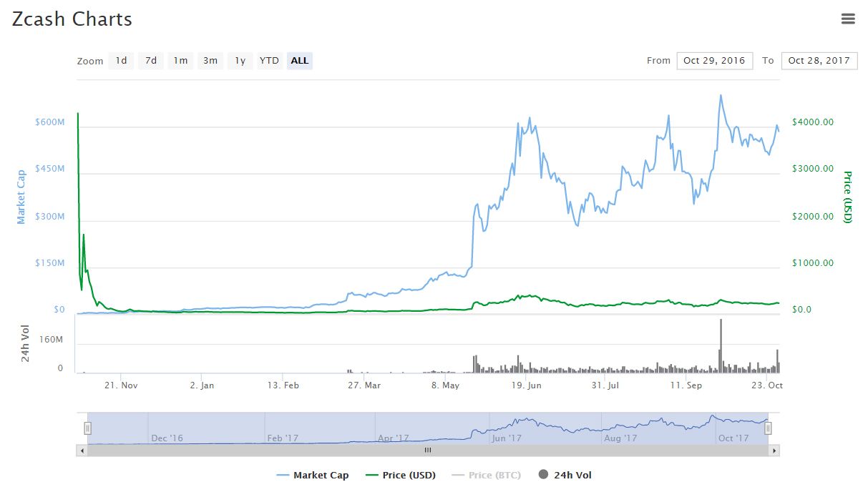Image resolution: width=868 pixels, height=487 pixels.
Task: Toggle the Market Cap series legend
Action: pos(312,475)
